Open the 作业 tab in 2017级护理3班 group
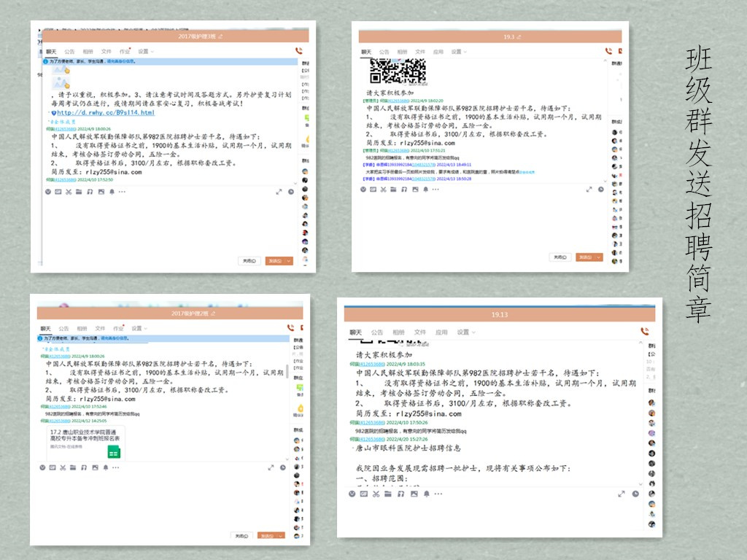The width and height of the screenshot is (747, 560). point(125,52)
